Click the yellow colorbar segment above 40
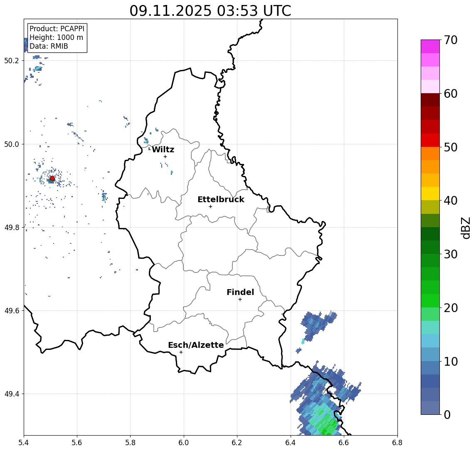476x451 pixels. [430, 193]
